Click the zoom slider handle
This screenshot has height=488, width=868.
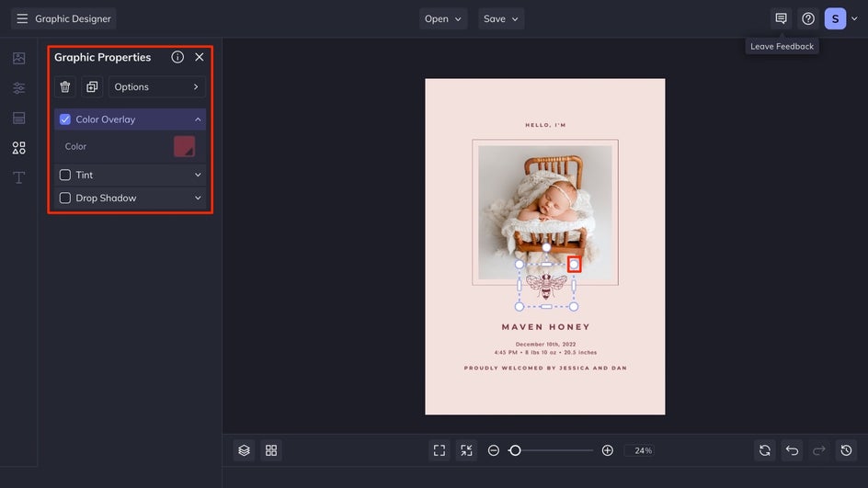[515, 450]
